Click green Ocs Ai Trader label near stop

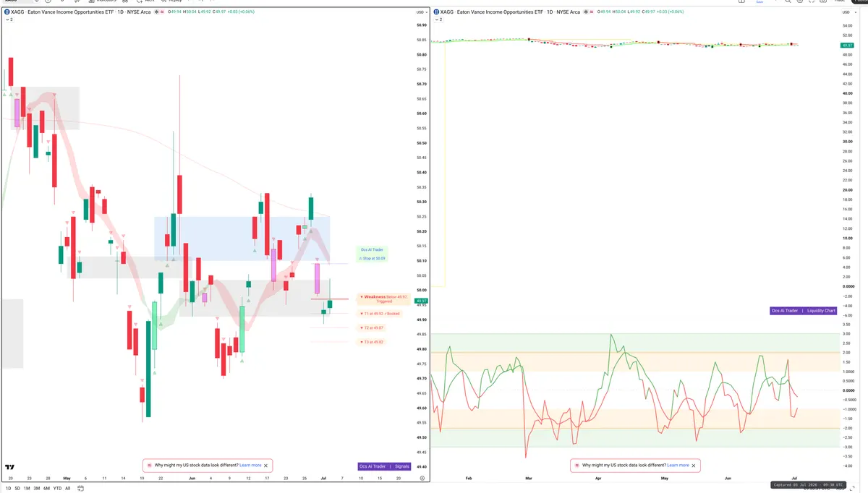pyautogui.click(x=373, y=250)
